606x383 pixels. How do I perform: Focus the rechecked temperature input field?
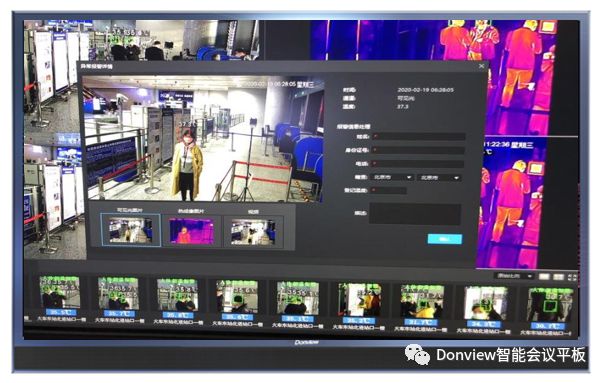click(388, 191)
